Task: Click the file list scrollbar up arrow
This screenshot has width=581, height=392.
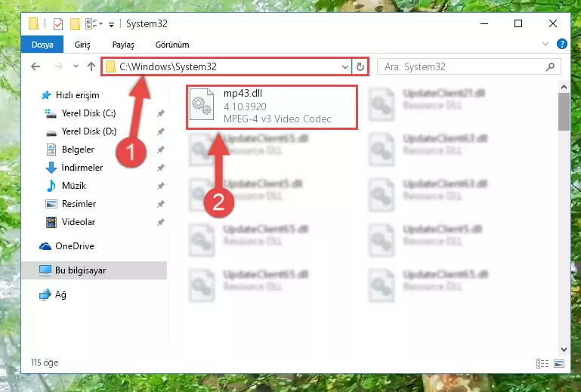Action: click(x=564, y=87)
